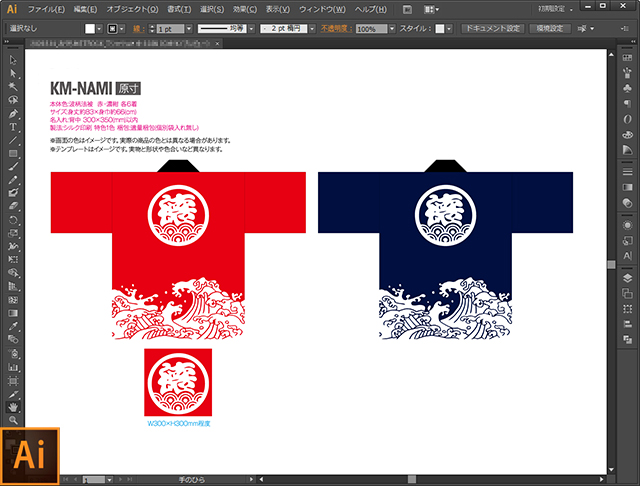
Task: Select the Hand tool
Action: 14,407
